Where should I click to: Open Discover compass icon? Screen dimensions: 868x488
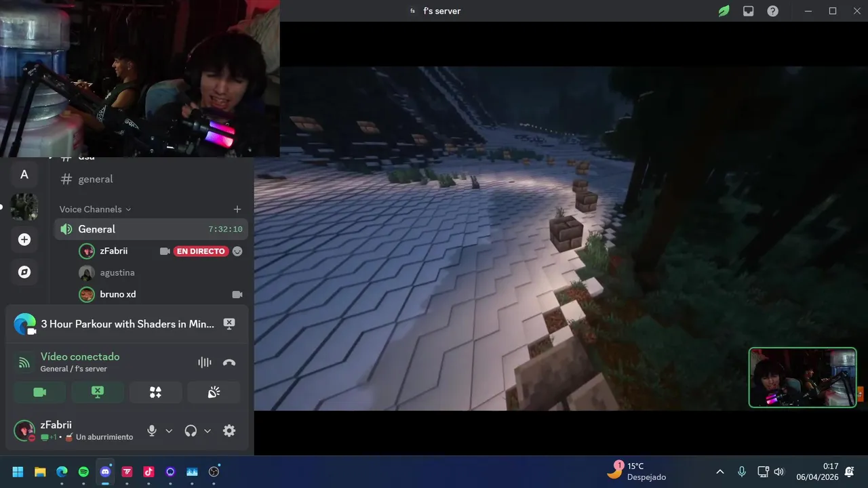coord(24,272)
